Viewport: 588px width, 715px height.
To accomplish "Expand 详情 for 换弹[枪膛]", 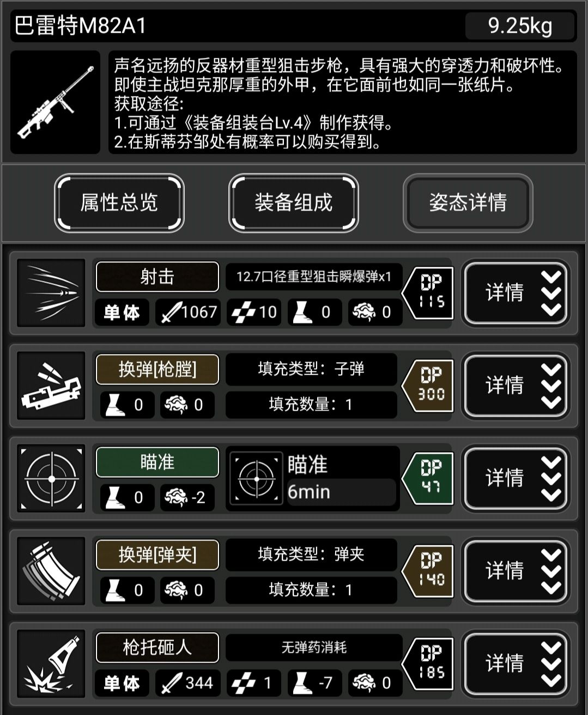I will coord(516,386).
